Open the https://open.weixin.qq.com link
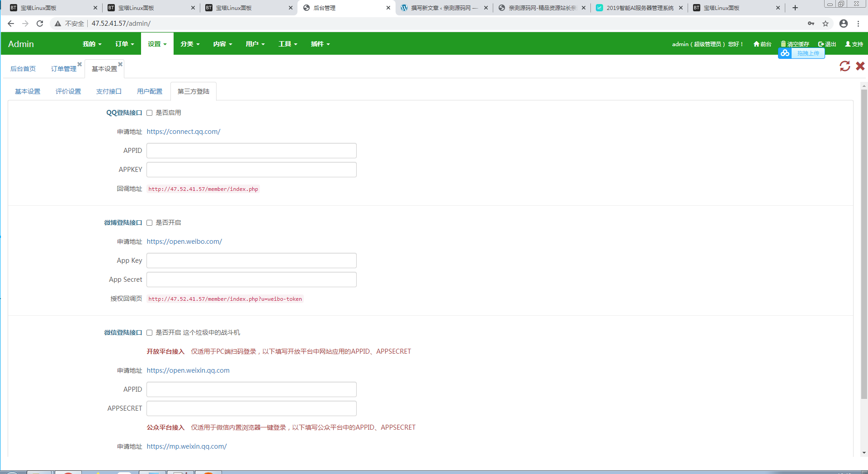 click(x=188, y=370)
